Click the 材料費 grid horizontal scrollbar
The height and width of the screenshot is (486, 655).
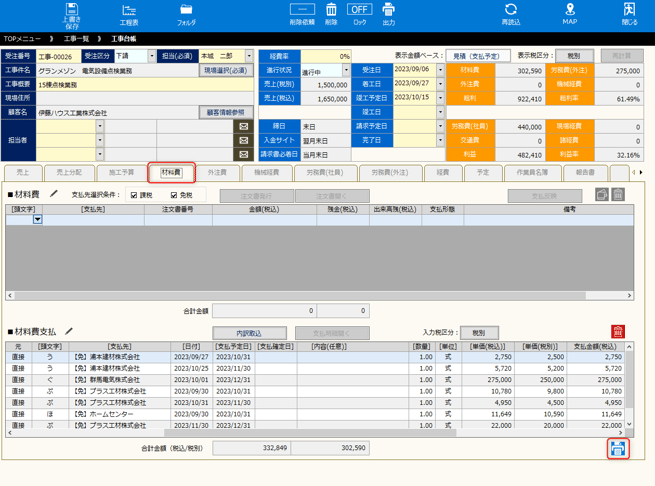tap(300, 295)
